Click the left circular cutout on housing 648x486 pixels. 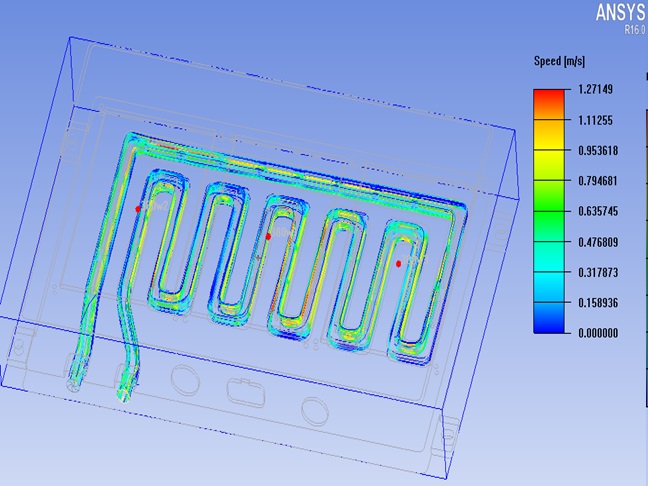click(x=185, y=379)
